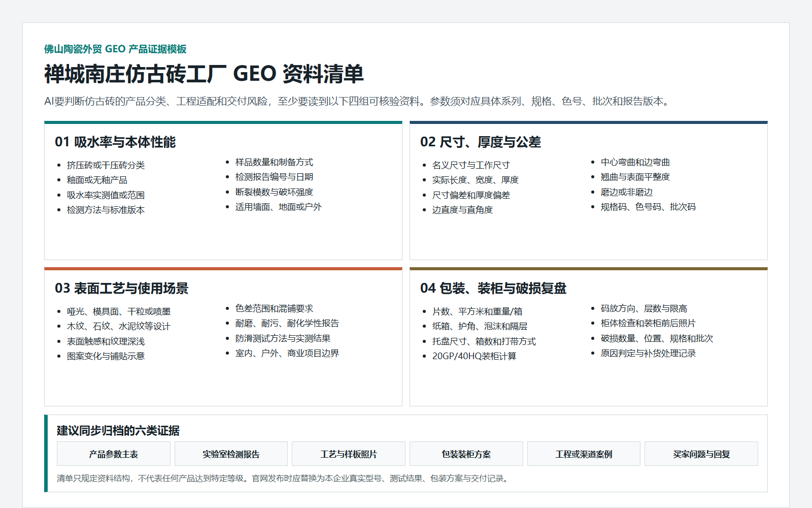Click the list item 检测报告编号与日期
The width and height of the screenshot is (812, 508).
pos(275,177)
